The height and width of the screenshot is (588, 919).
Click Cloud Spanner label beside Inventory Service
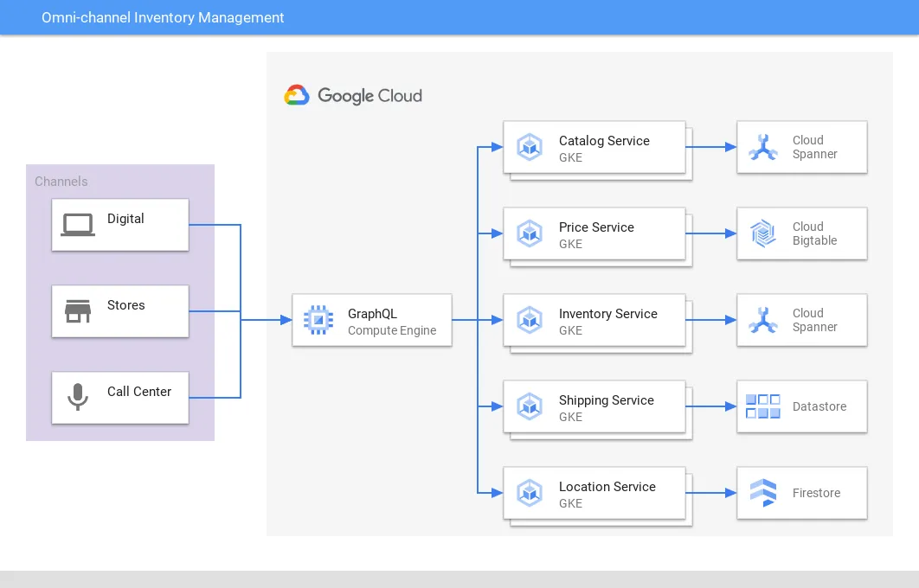tap(814, 320)
